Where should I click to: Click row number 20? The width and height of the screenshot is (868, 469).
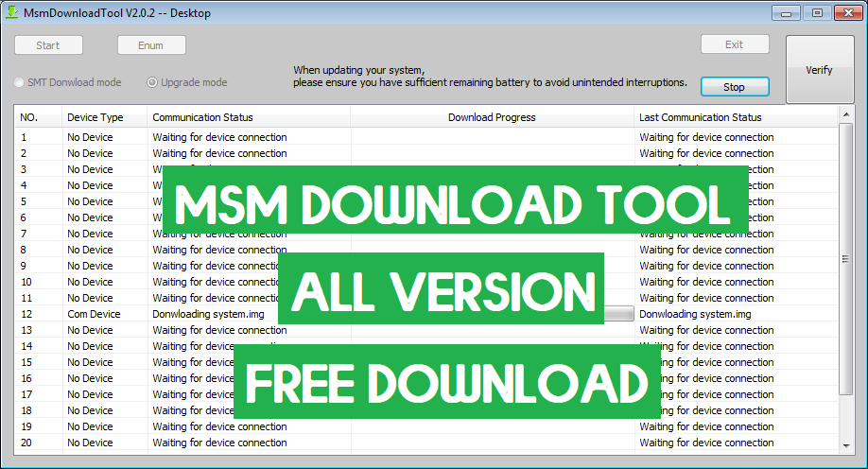[26, 443]
